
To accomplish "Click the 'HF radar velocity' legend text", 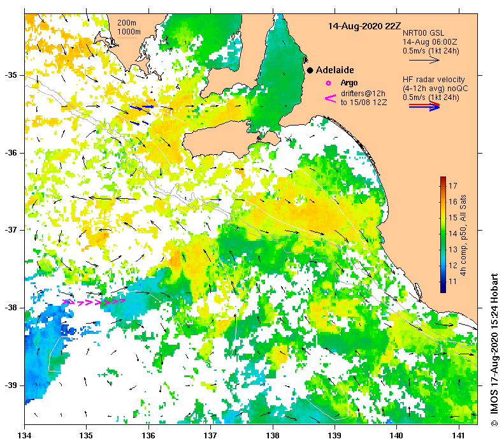I will (434, 80).
